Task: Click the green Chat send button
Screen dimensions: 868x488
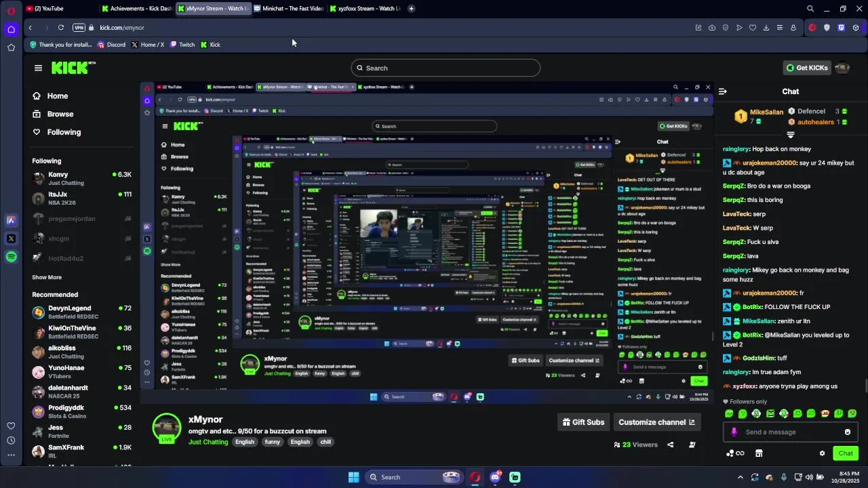Action: point(846,453)
